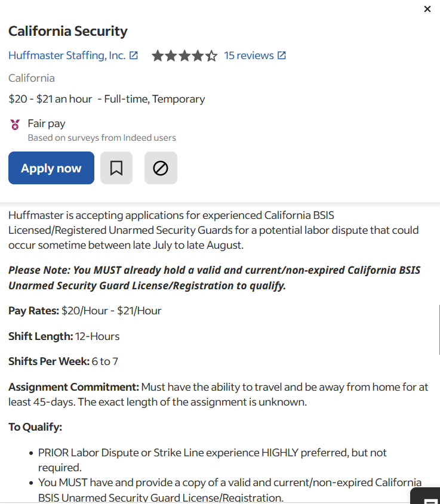Screen dimensions: 440x504
Task: Click the Apply now button
Action: coord(51,168)
